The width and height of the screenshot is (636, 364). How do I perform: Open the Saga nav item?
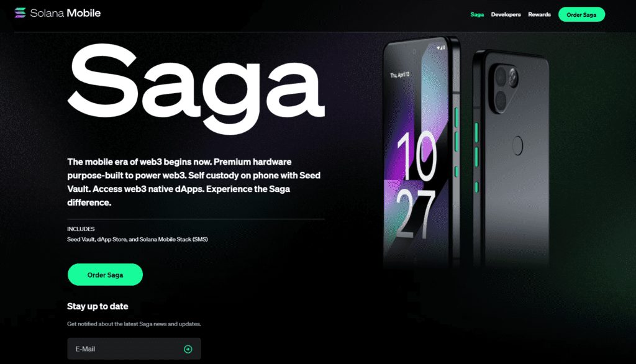coord(477,15)
